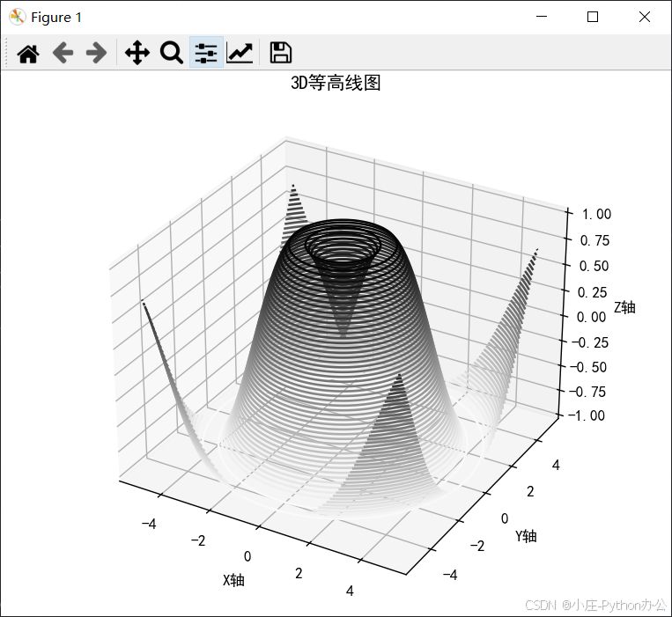Viewport: 672px width, 617px height.
Task: Open Edit axis and curve parameters icon
Action: pos(240,53)
